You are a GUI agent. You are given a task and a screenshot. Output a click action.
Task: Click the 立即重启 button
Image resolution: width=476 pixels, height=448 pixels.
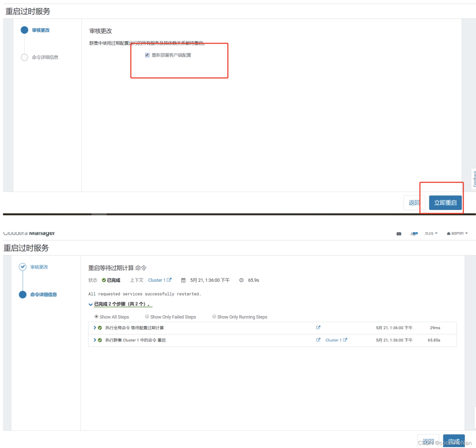coord(445,203)
